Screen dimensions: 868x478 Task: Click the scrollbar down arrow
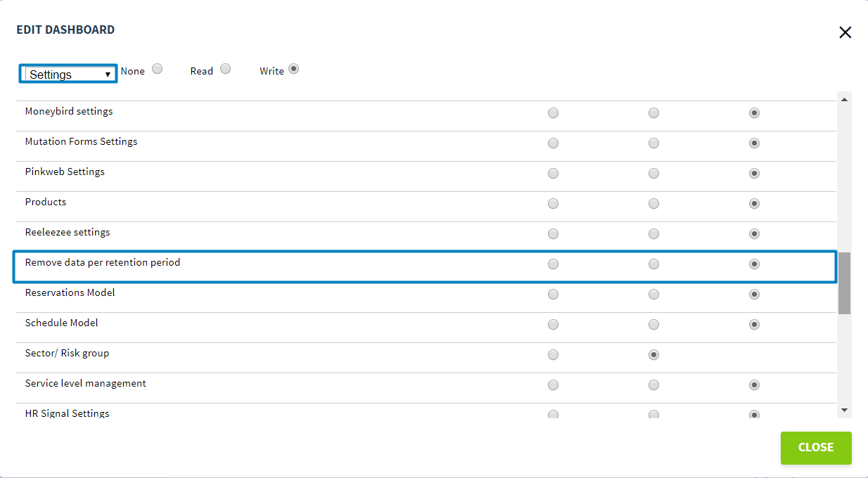click(844, 411)
